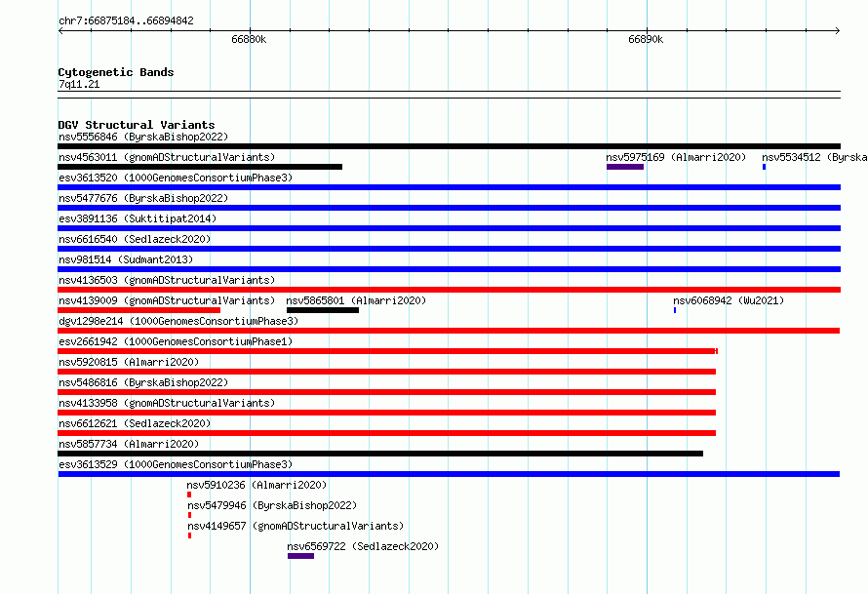Open nsv6616540 (Sedlazeck2020) label

tap(135, 239)
